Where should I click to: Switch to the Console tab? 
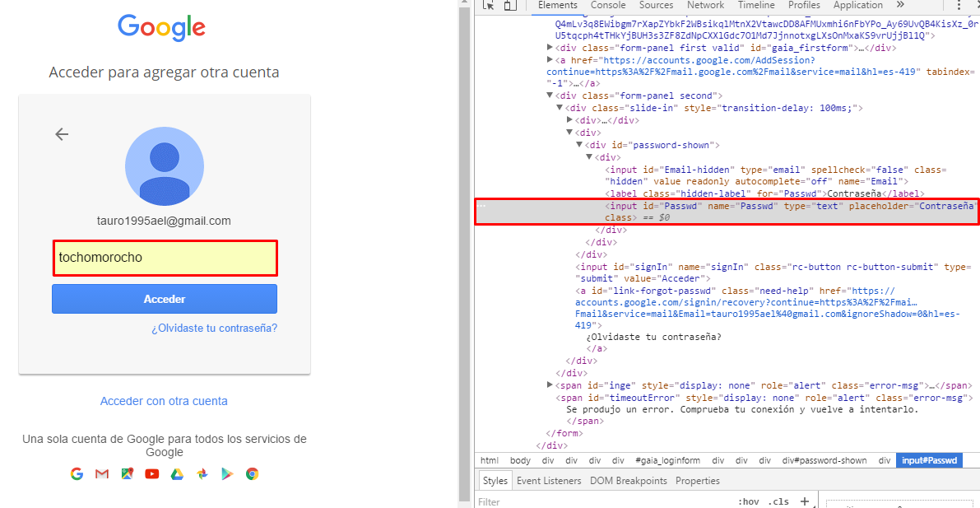(608, 5)
